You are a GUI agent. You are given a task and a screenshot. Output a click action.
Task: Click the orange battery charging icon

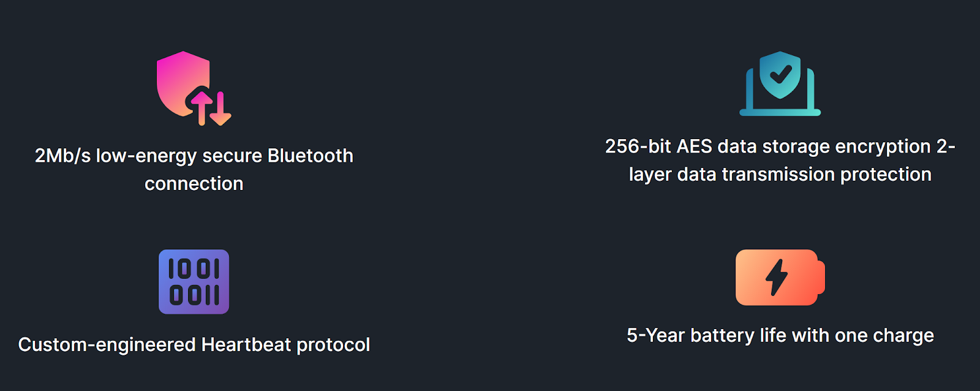point(780,277)
